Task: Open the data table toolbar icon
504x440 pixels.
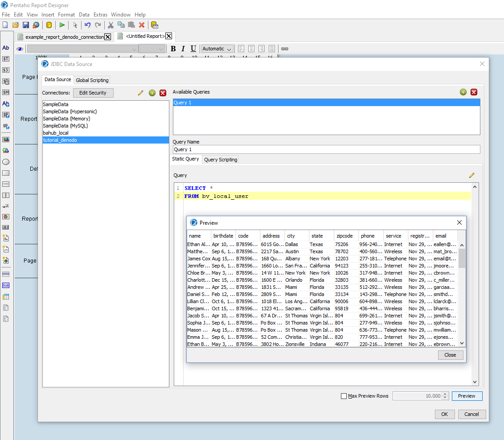Action: (155, 25)
